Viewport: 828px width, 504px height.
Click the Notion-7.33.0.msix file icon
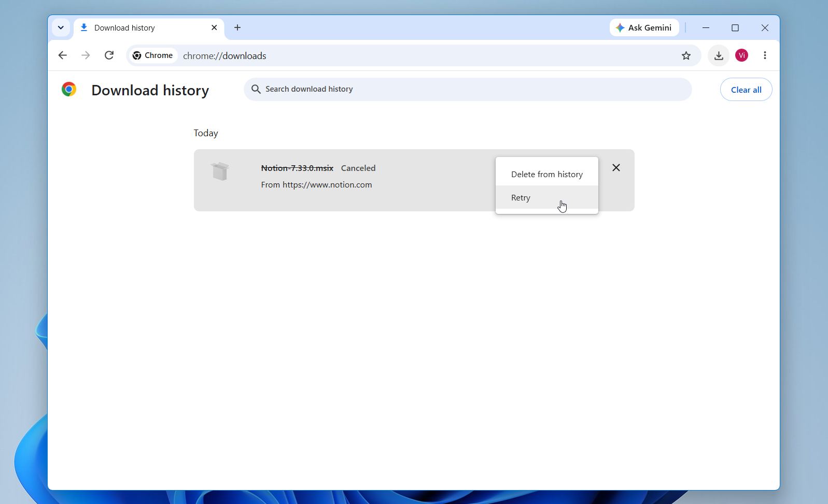(220, 171)
